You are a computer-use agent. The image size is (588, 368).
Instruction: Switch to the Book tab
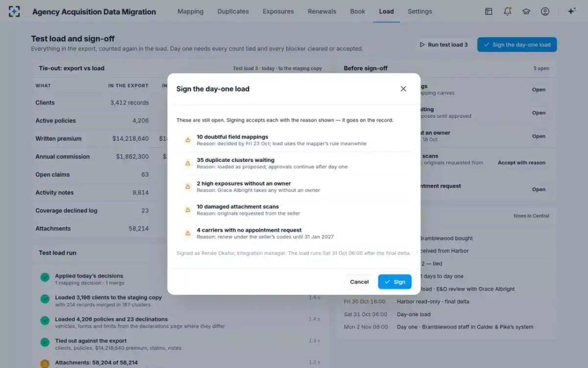point(358,11)
